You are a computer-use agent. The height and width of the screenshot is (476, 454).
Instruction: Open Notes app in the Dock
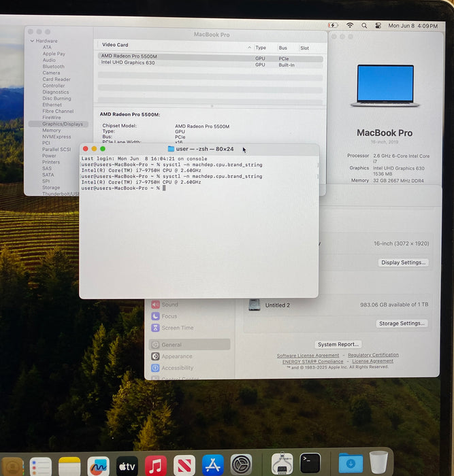(69, 466)
